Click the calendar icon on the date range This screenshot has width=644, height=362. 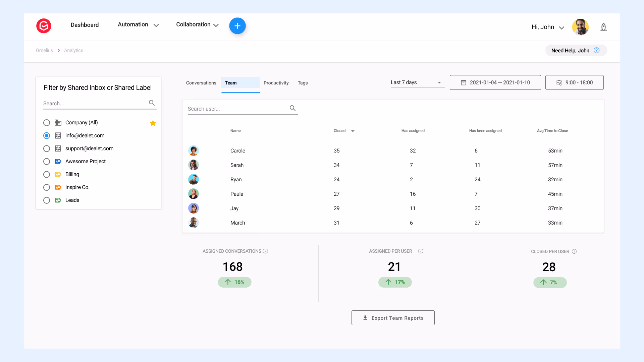click(x=464, y=82)
